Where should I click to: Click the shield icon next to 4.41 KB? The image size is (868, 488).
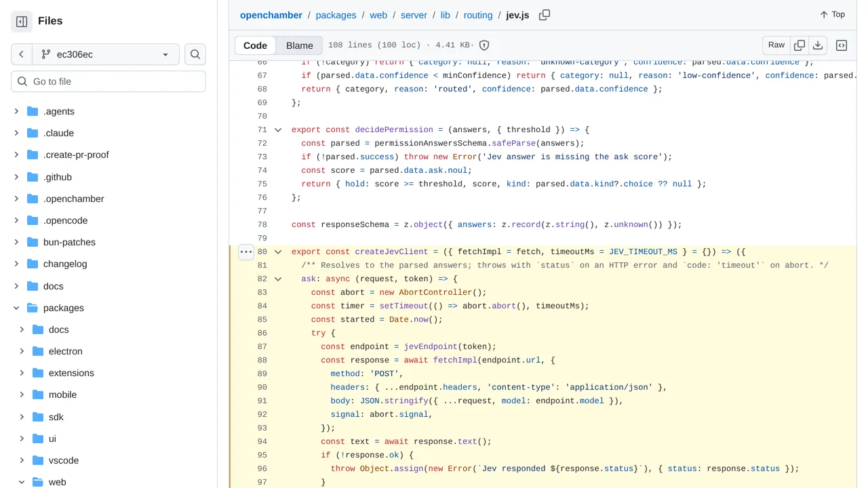click(x=484, y=45)
